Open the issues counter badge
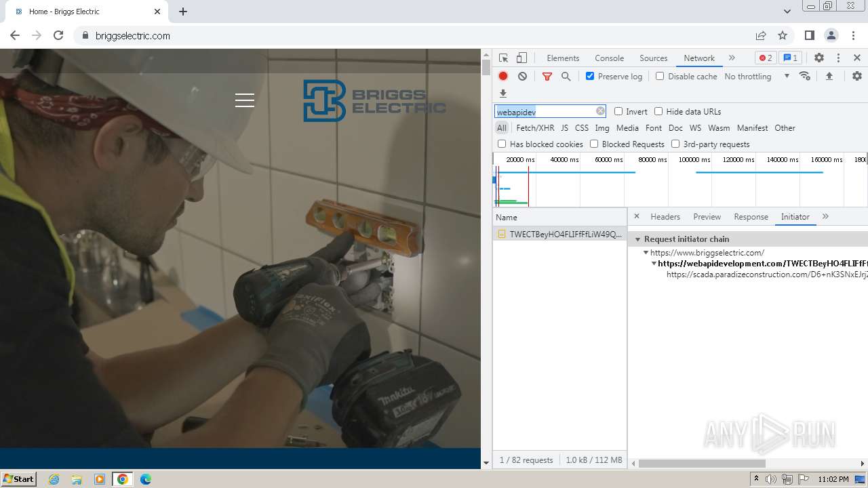868x488 pixels. (790, 58)
